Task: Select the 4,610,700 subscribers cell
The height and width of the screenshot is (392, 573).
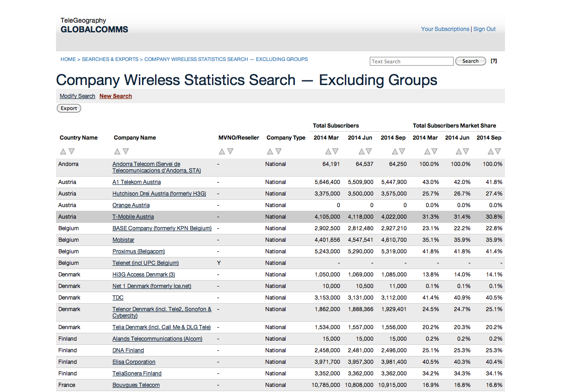Action: tap(394, 240)
